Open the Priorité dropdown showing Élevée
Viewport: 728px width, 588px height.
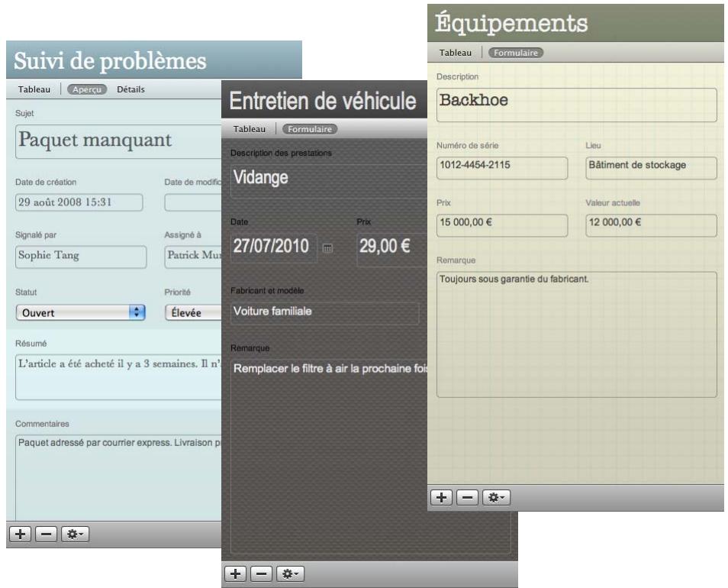193,312
